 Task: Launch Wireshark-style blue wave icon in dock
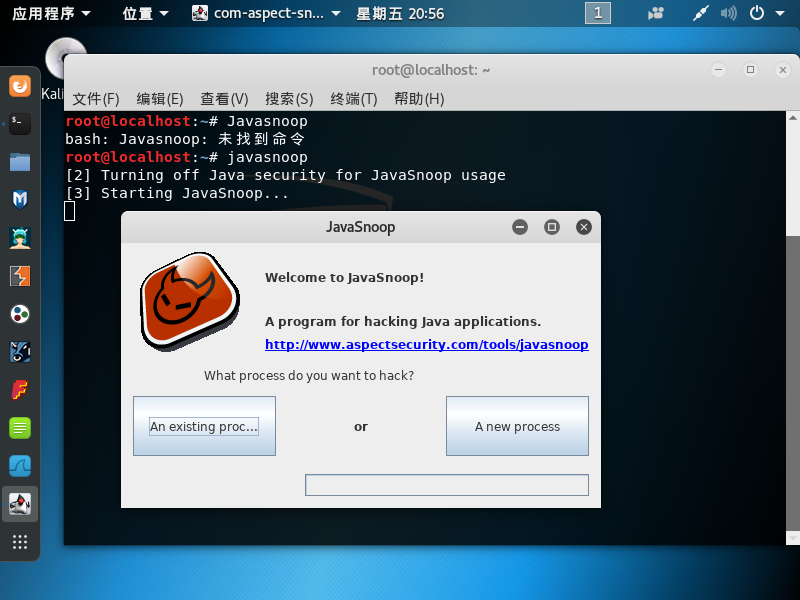point(20,466)
